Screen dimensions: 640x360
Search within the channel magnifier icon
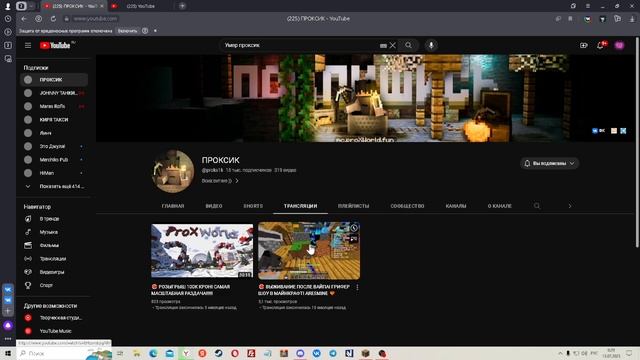(537, 206)
